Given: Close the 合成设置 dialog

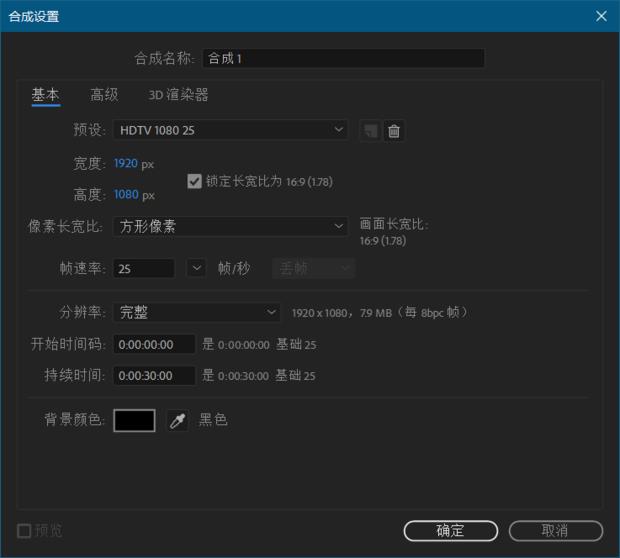Looking at the screenshot, I should pyautogui.click(x=601, y=16).
